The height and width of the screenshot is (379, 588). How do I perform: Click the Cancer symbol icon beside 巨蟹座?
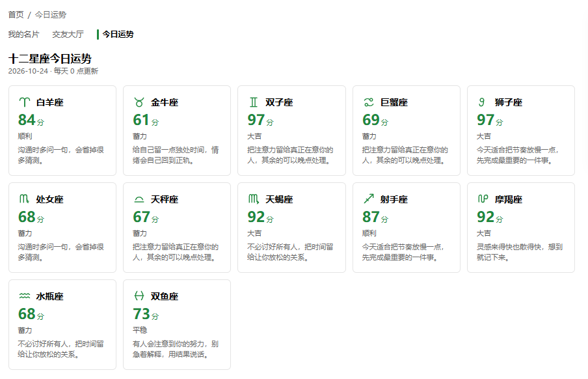coord(369,102)
